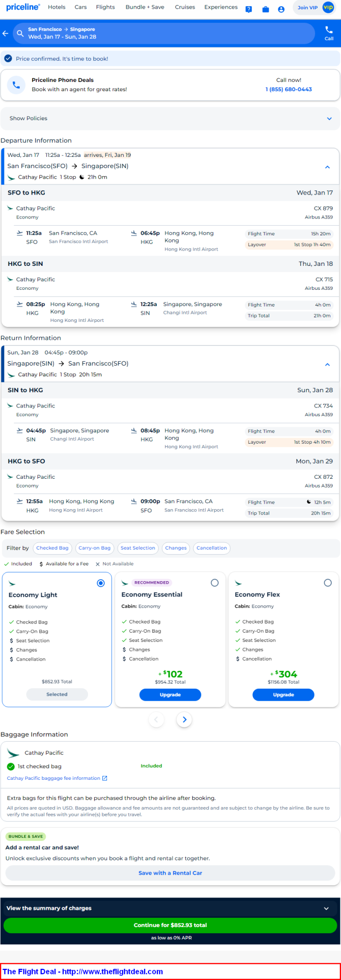Open the My Trips briefcase icon
The image size is (341, 980).
(266, 9)
